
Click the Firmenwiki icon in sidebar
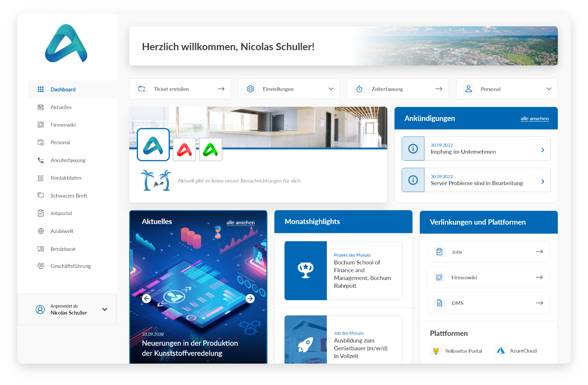[40, 125]
